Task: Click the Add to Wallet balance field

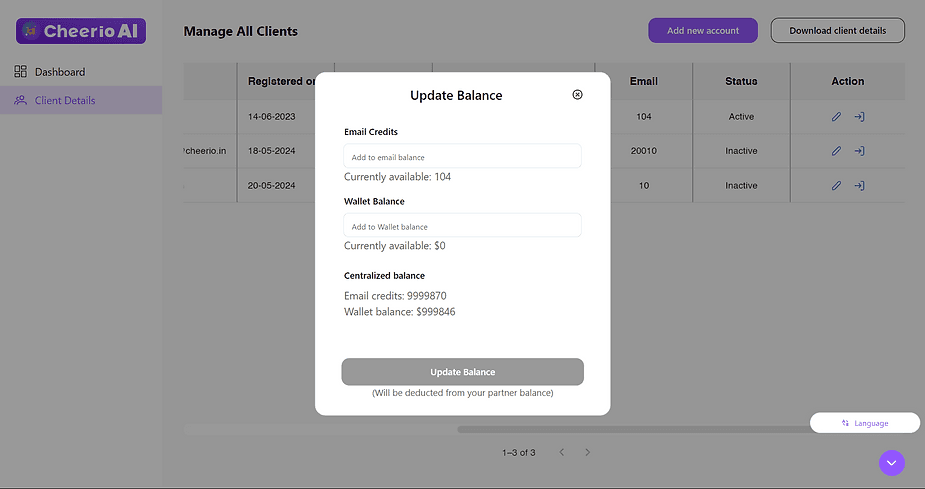Action: [462, 225]
